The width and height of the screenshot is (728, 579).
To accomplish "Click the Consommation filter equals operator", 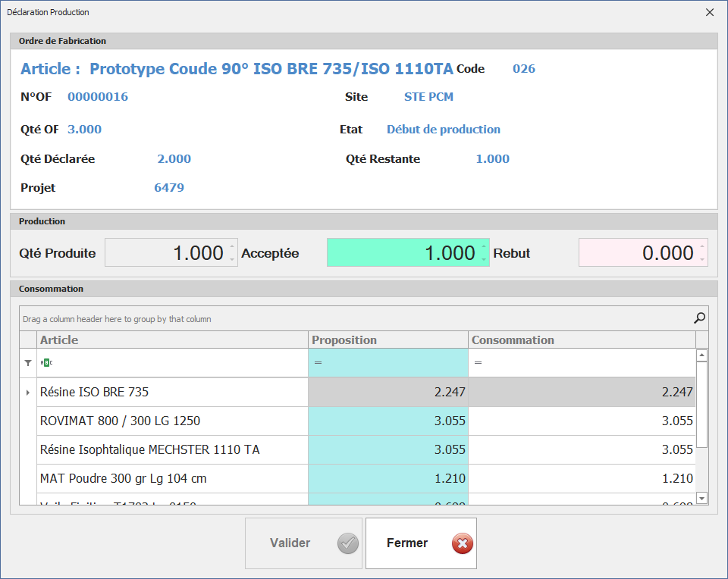I will pos(478,363).
